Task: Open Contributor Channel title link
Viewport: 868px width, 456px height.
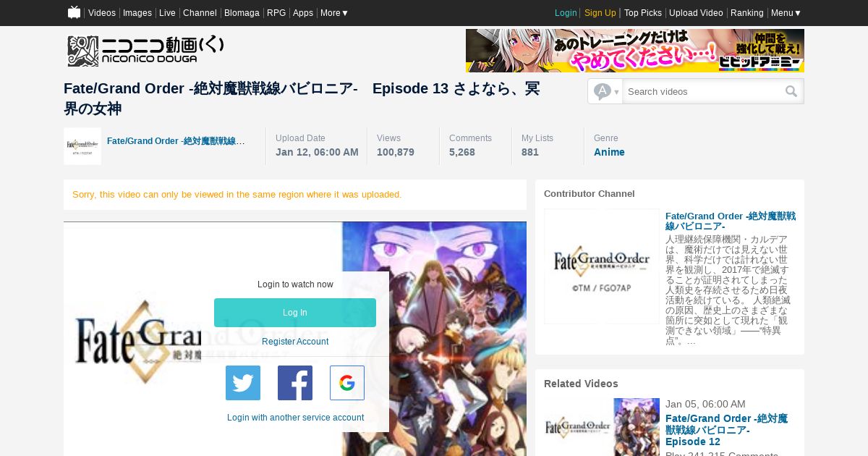Action: coord(731,221)
